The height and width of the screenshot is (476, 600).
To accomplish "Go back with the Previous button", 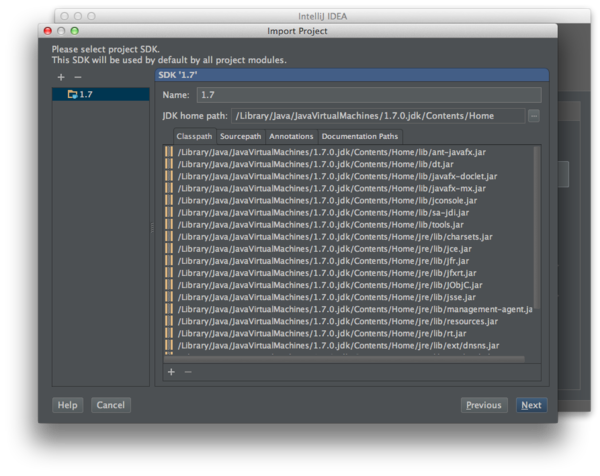I will (484, 405).
